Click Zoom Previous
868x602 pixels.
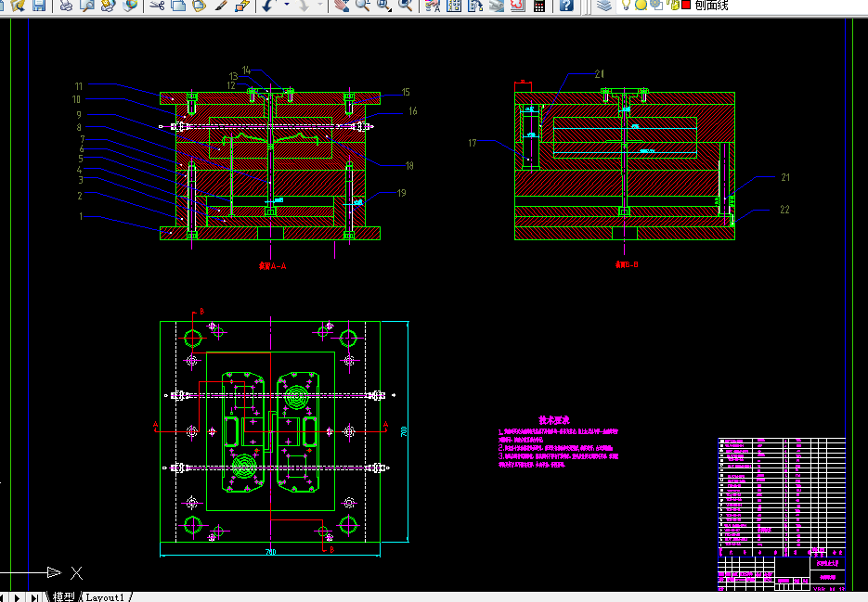click(x=406, y=5)
